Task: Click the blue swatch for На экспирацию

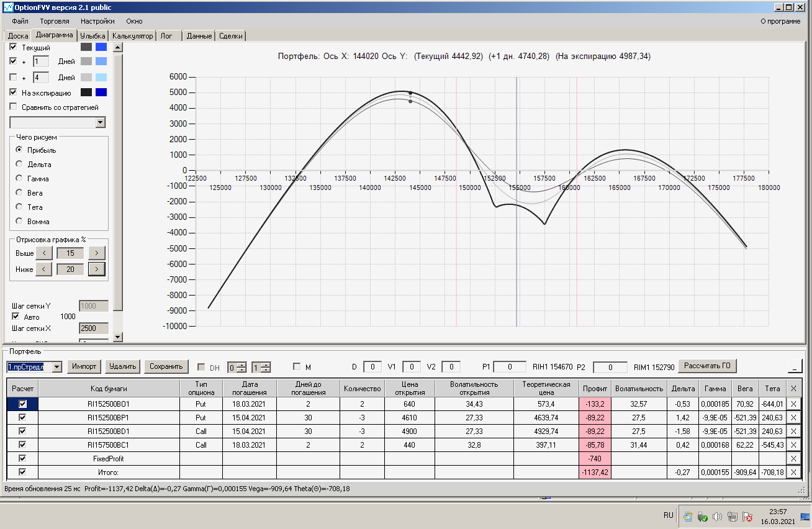Action: 101,93
